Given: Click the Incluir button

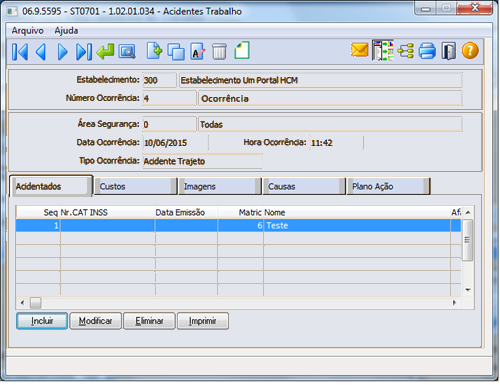Looking at the screenshot, I should [x=42, y=321].
